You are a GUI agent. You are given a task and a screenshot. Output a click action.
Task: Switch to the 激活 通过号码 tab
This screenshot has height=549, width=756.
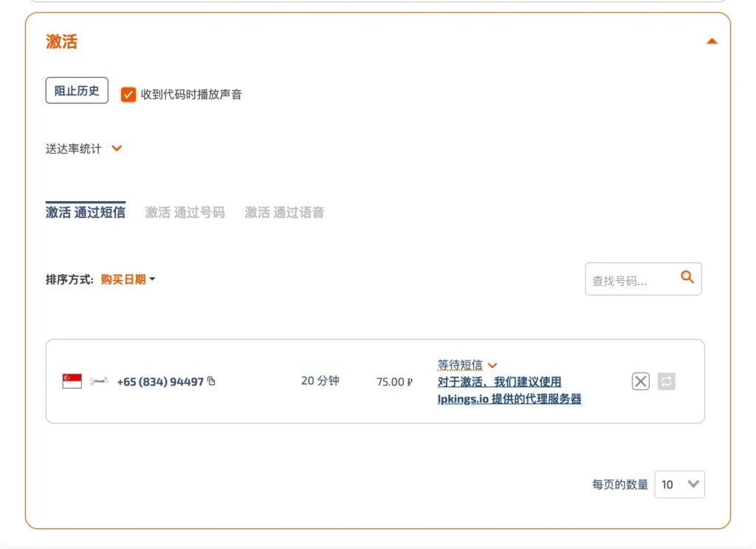tap(185, 212)
